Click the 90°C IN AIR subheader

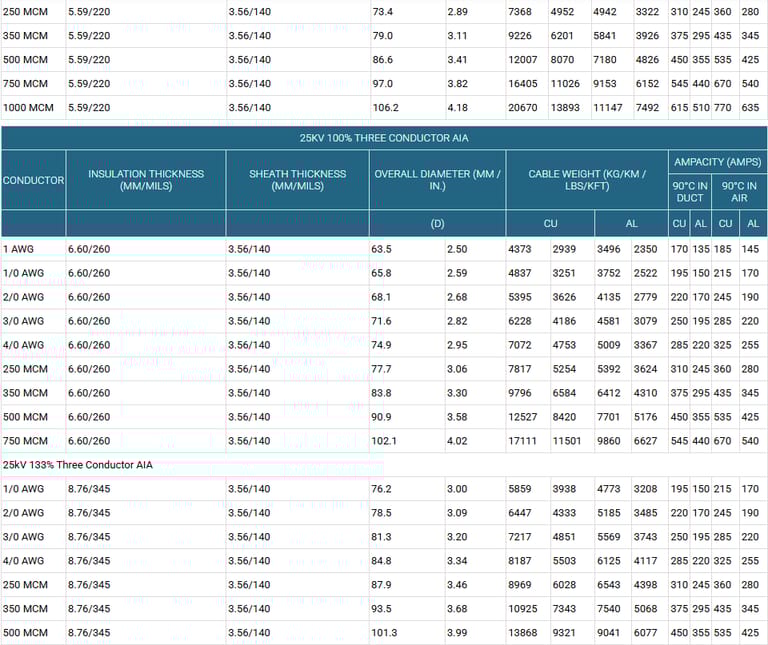740,192
